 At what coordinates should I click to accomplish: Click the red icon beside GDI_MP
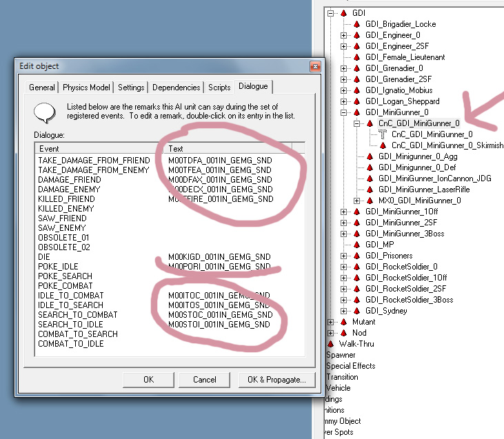[356, 245]
